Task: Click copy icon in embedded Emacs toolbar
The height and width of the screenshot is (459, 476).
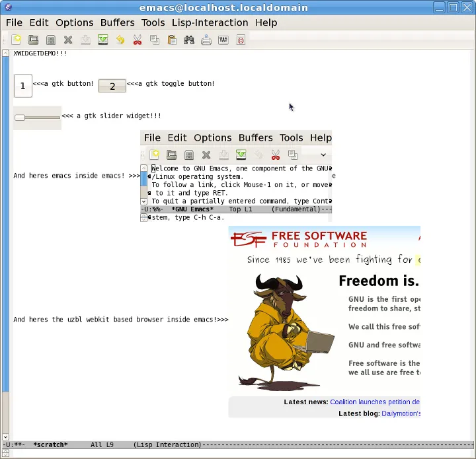Action: click(x=293, y=155)
